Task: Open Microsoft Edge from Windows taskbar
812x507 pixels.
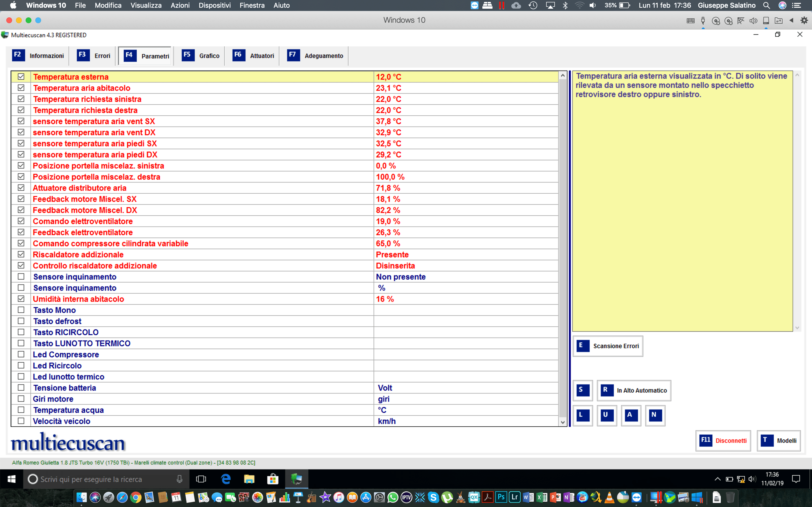Action: tap(226, 479)
